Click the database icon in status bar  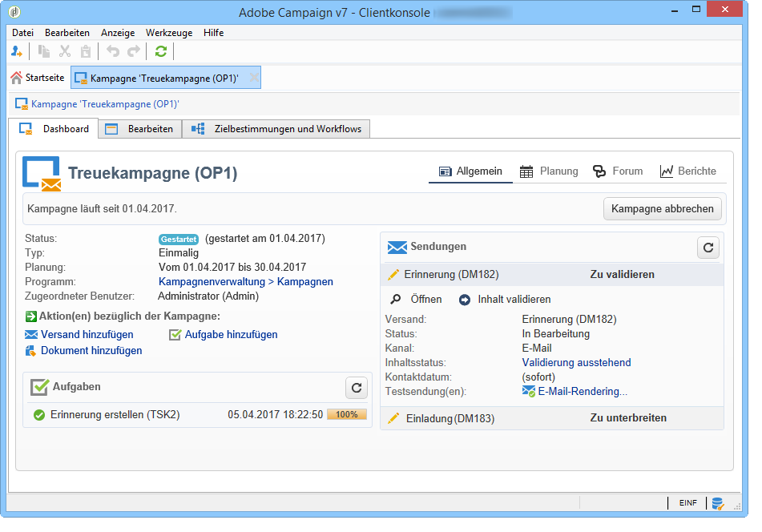point(718,503)
